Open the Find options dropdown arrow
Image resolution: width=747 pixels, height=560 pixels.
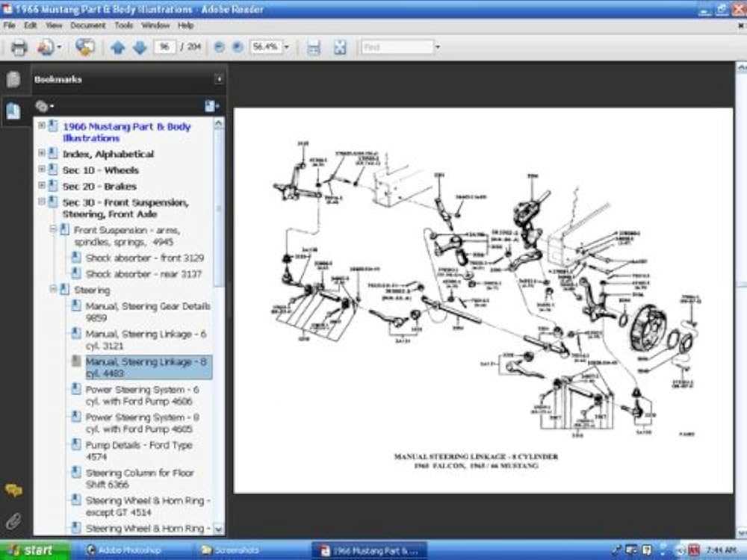437,46
